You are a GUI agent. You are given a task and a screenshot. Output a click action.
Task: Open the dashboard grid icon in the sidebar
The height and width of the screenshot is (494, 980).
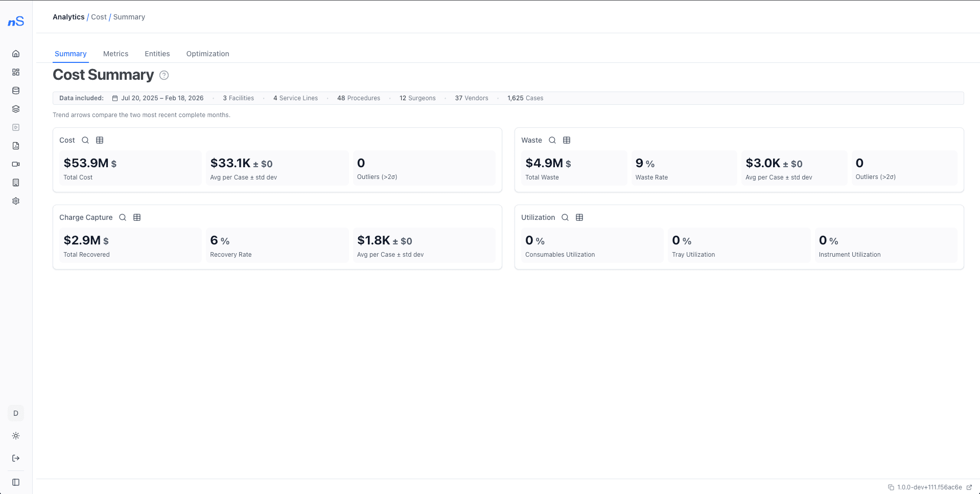click(x=16, y=72)
